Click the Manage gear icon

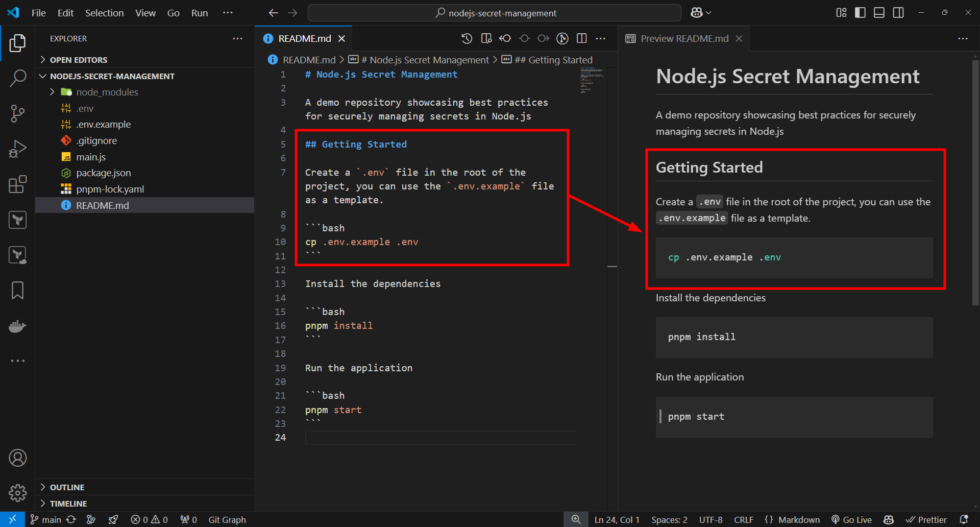pos(18,493)
